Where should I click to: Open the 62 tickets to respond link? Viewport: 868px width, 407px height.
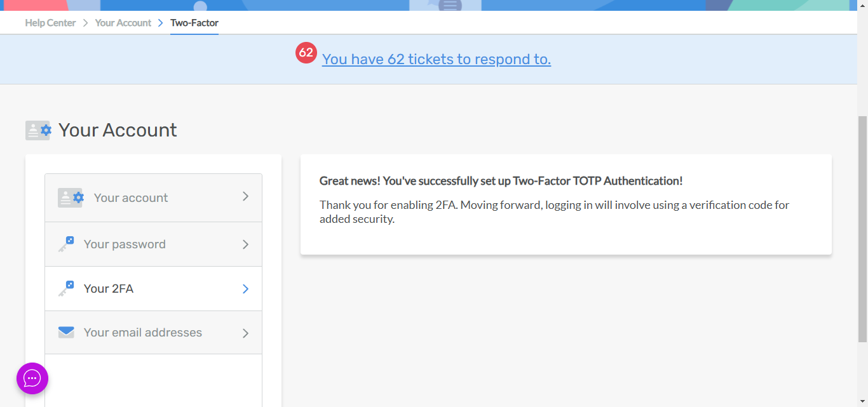click(x=436, y=59)
